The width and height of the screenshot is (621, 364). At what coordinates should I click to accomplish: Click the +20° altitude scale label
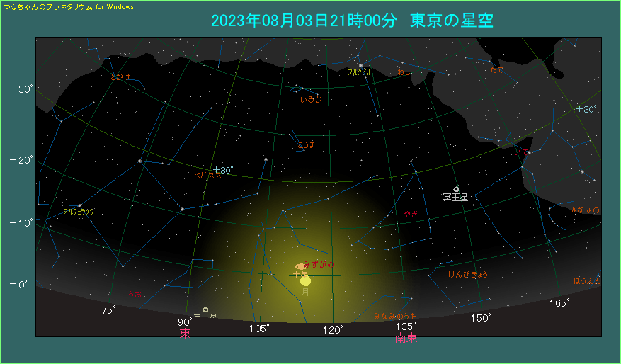click(x=21, y=159)
